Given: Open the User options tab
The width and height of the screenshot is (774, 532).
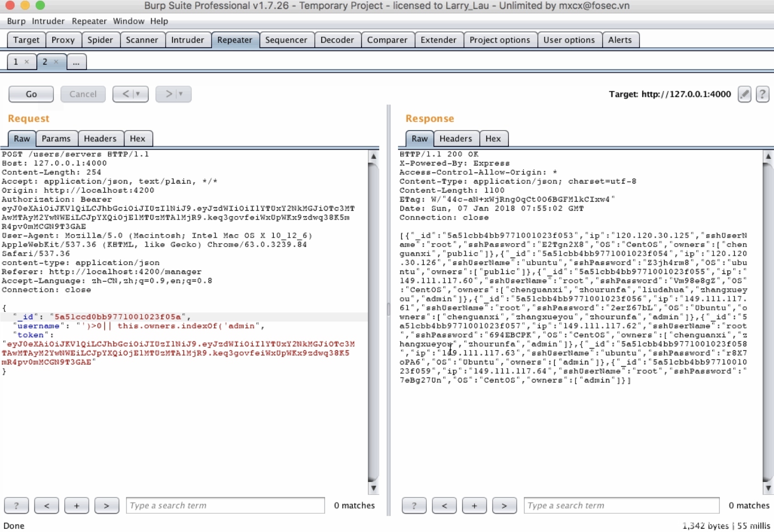Looking at the screenshot, I should (569, 40).
